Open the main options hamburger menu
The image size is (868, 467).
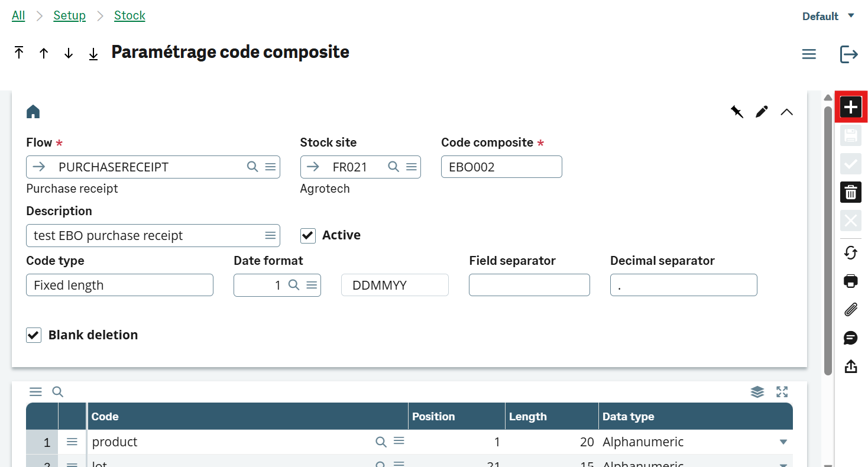tap(809, 54)
